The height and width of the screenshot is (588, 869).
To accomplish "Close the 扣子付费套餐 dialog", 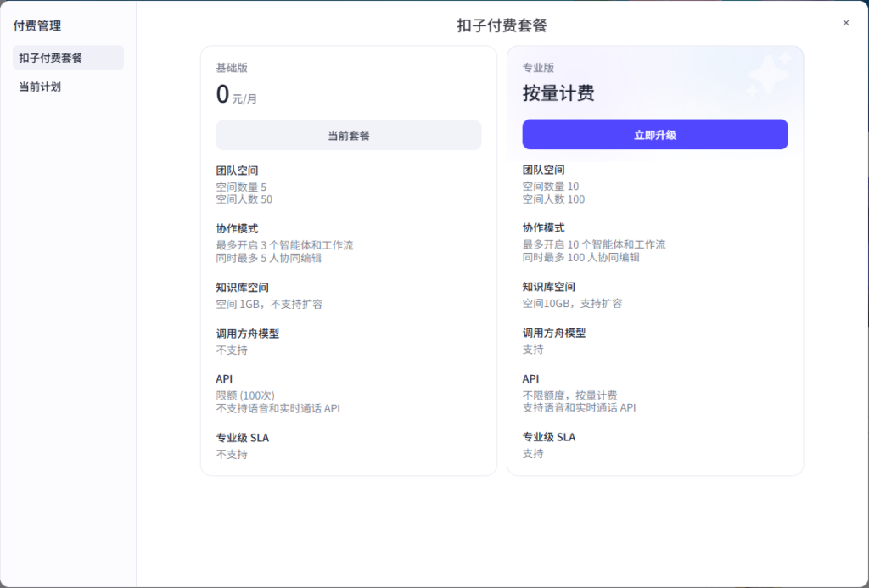I will [x=846, y=23].
